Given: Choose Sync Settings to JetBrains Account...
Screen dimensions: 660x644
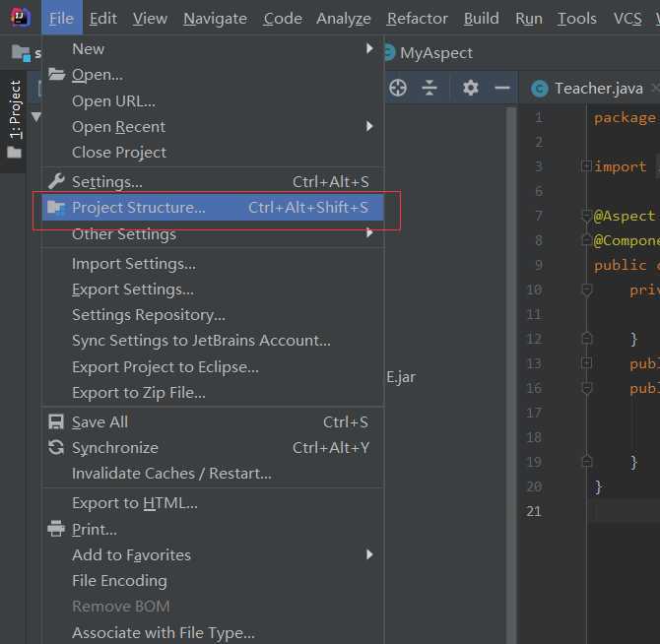Looking at the screenshot, I should [213, 341].
